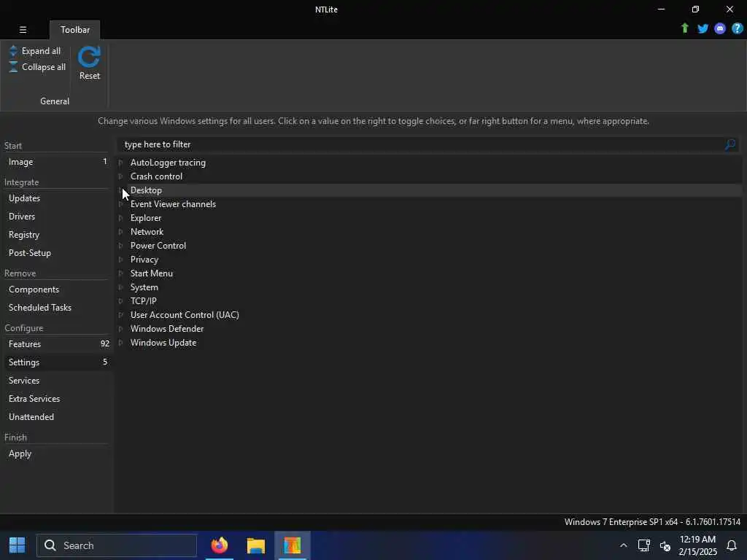The height and width of the screenshot is (560, 747).
Task: Open Firefox from the taskbar
Action: point(220,545)
